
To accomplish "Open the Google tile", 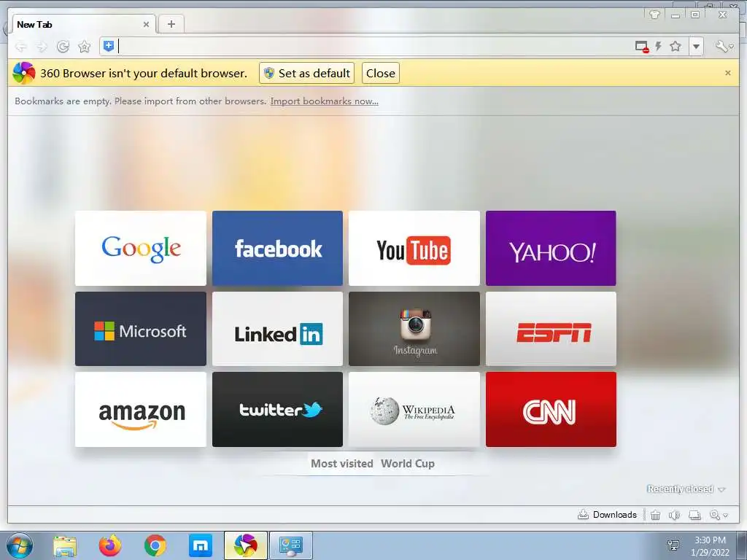I will 141,248.
